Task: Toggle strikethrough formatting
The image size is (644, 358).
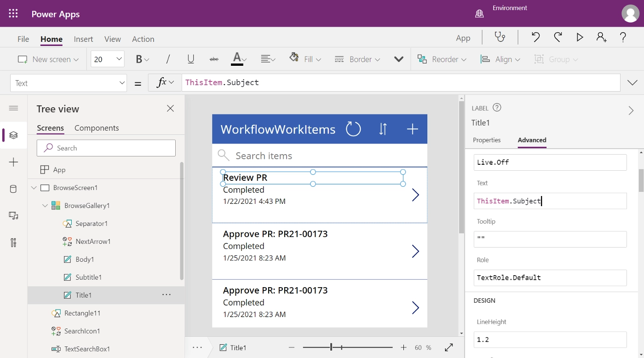Action: pyautogui.click(x=214, y=59)
